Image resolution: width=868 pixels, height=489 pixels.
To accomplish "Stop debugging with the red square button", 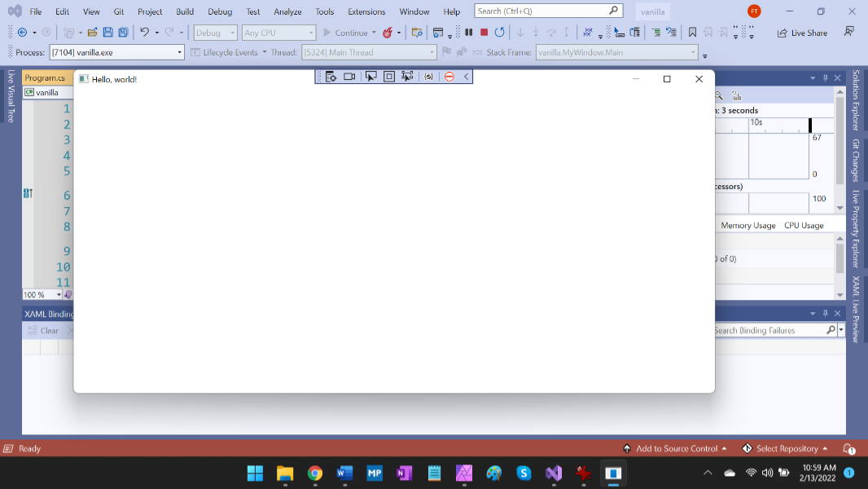I will click(x=484, y=33).
